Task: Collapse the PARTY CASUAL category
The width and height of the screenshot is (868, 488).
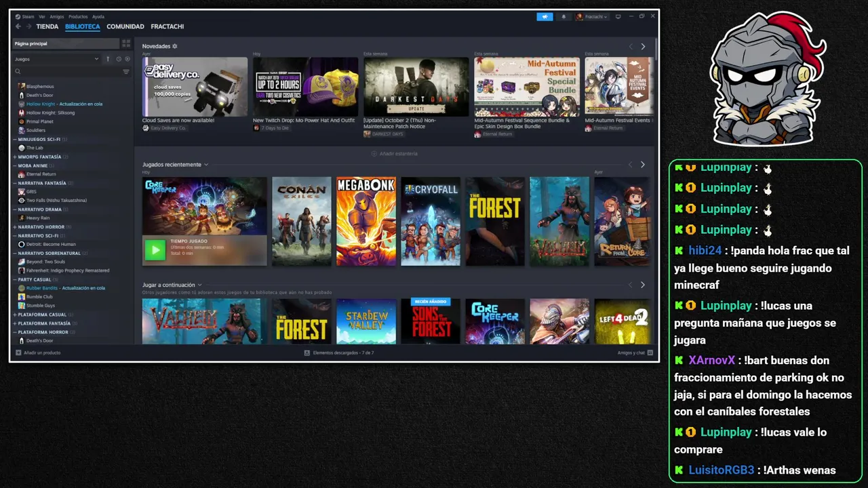Action: pos(15,279)
